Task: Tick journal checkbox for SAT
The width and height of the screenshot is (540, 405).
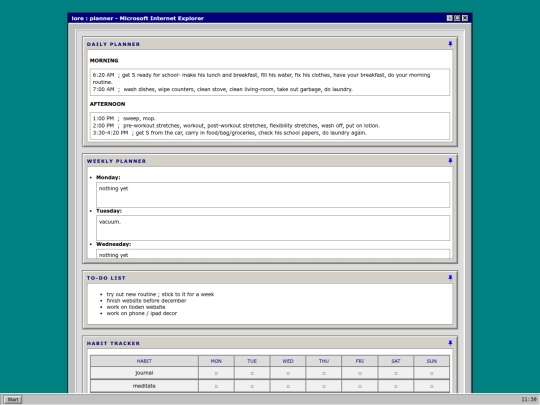Action: click(x=396, y=373)
